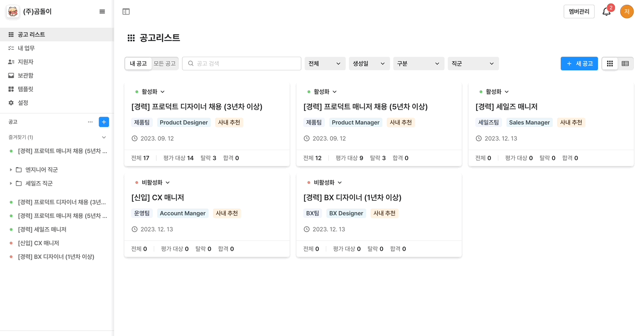Open the three-dot options beside 공고
Screen dimensions: 644x336
[90, 122]
